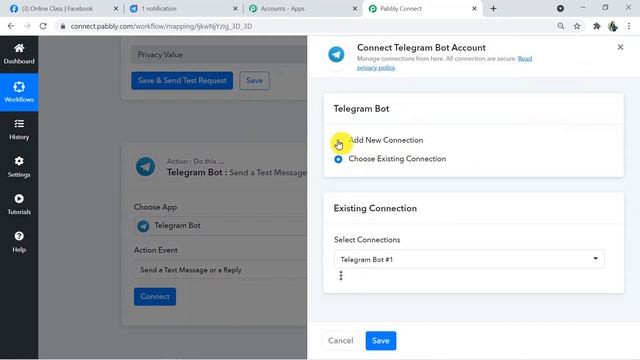Reload the current page

point(43,26)
